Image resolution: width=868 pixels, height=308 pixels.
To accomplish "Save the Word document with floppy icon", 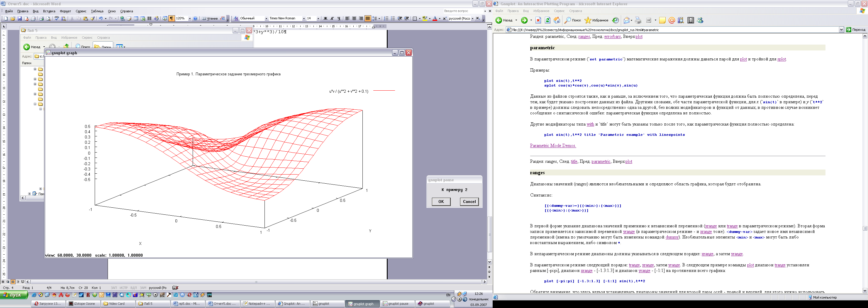I will (x=20, y=18).
